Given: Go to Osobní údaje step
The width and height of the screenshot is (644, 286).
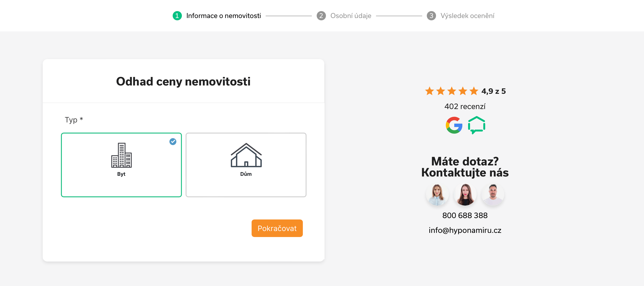Looking at the screenshot, I should 350,16.
